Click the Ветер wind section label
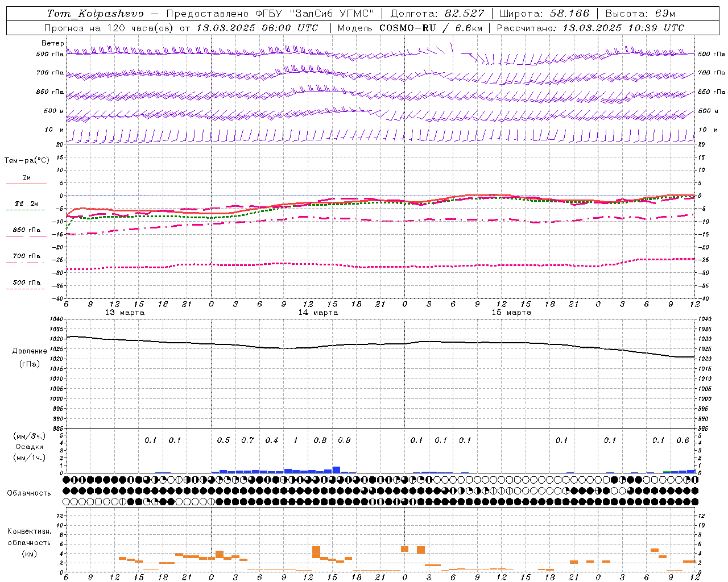Viewport: 728px width, 582px height. 52,43
